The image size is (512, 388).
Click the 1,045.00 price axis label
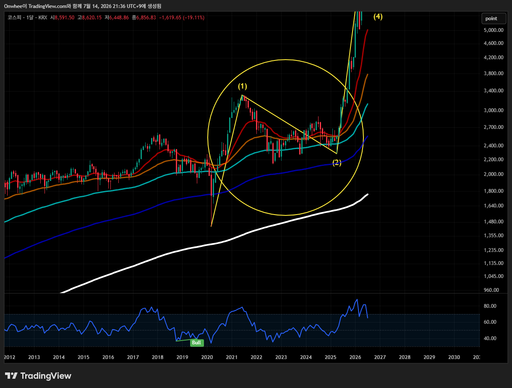(x=494, y=276)
